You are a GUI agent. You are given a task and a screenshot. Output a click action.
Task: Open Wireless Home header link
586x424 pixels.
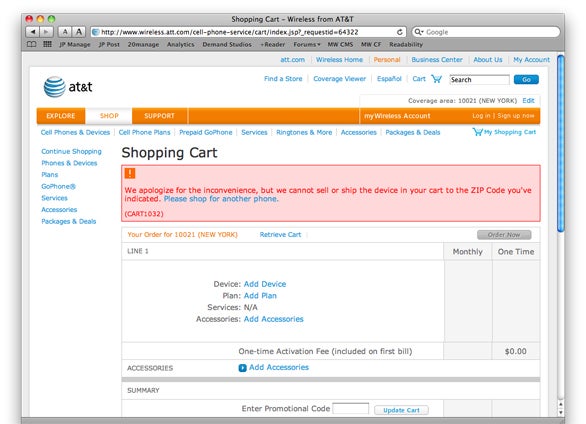click(x=339, y=60)
